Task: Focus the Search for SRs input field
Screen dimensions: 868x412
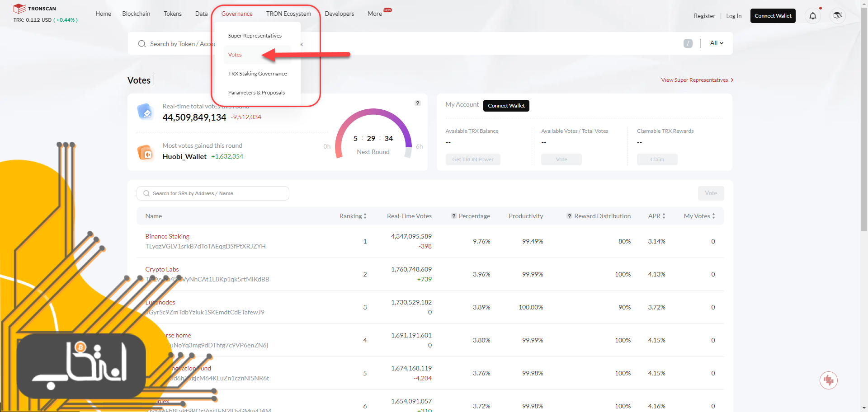Action: click(213, 193)
